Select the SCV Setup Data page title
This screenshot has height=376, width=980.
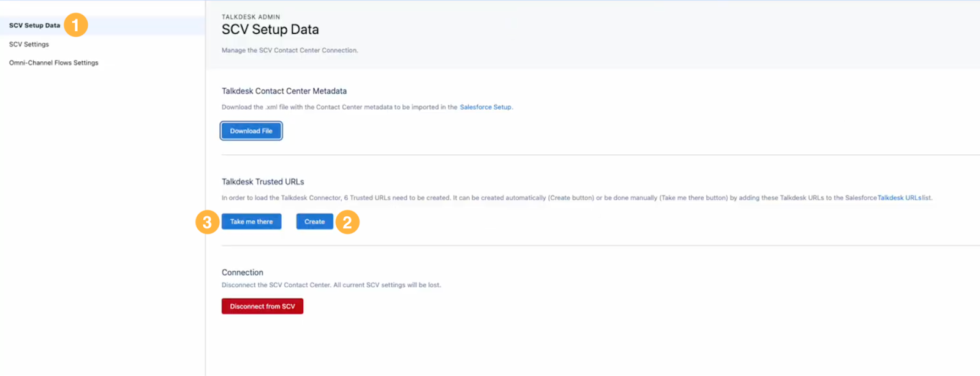[x=270, y=29]
